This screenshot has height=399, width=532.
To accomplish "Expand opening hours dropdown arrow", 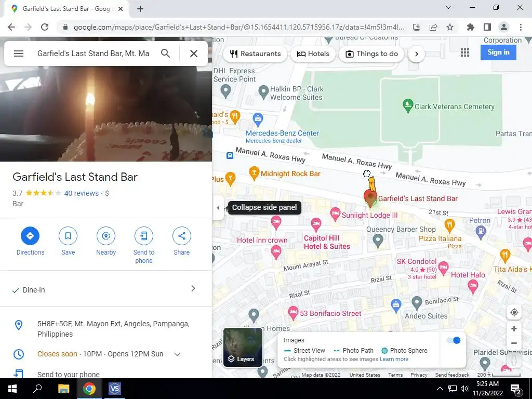I will click(177, 354).
